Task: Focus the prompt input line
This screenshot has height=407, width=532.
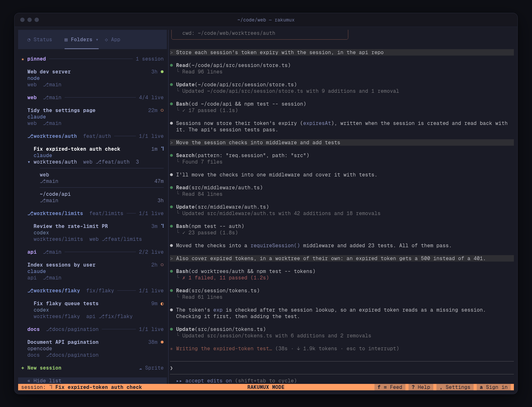Action: point(342,368)
